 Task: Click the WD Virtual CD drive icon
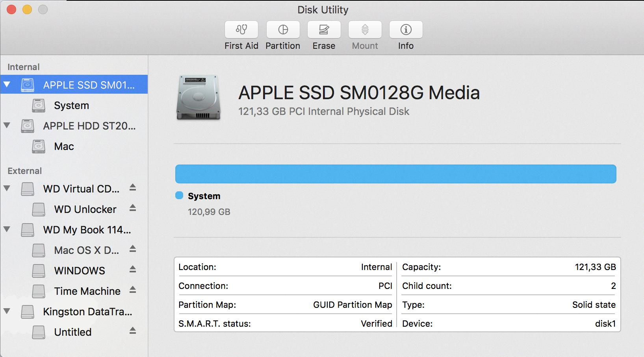coord(28,189)
